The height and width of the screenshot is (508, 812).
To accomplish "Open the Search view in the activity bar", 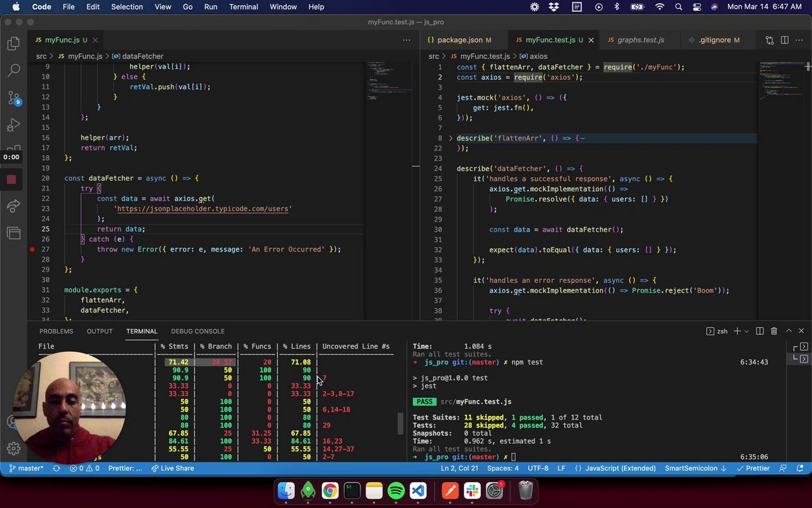I will pyautogui.click(x=13, y=70).
